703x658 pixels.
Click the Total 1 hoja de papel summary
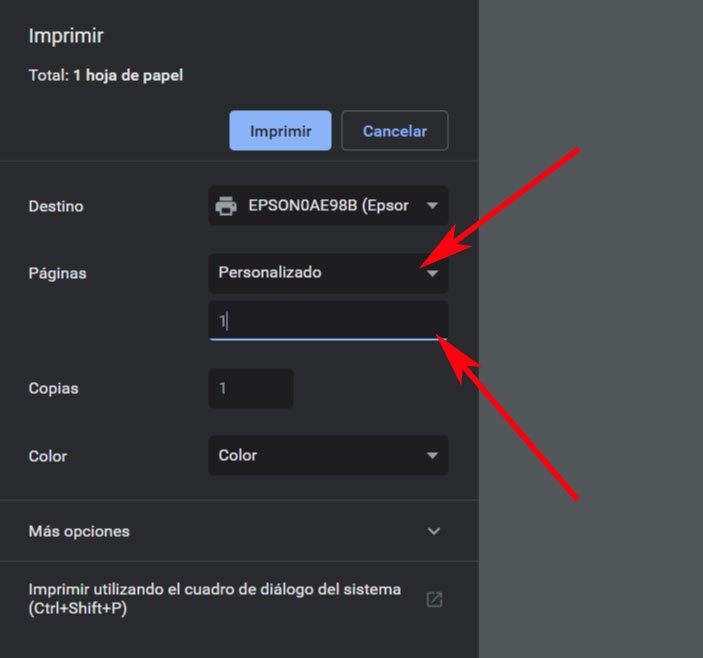[x=105, y=75]
